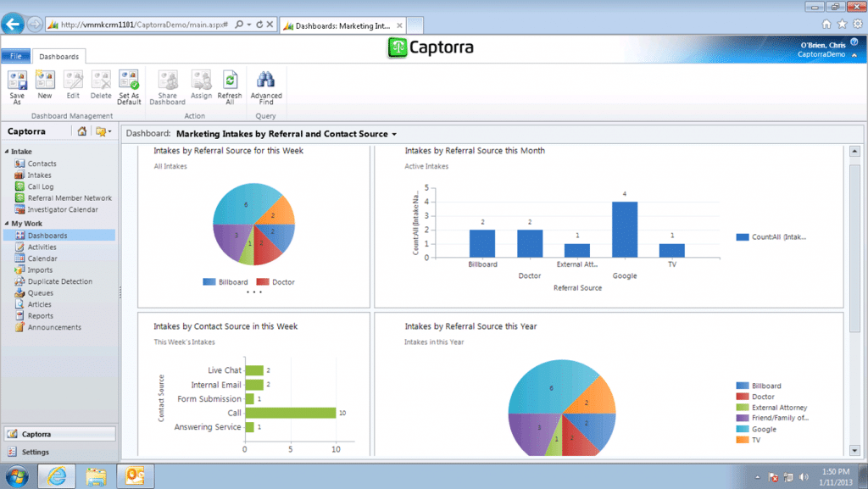Image resolution: width=868 pixels, height=489 pixels.
Task: Open Internet Explorer from taskbar
Action: (x=57, y=476)
